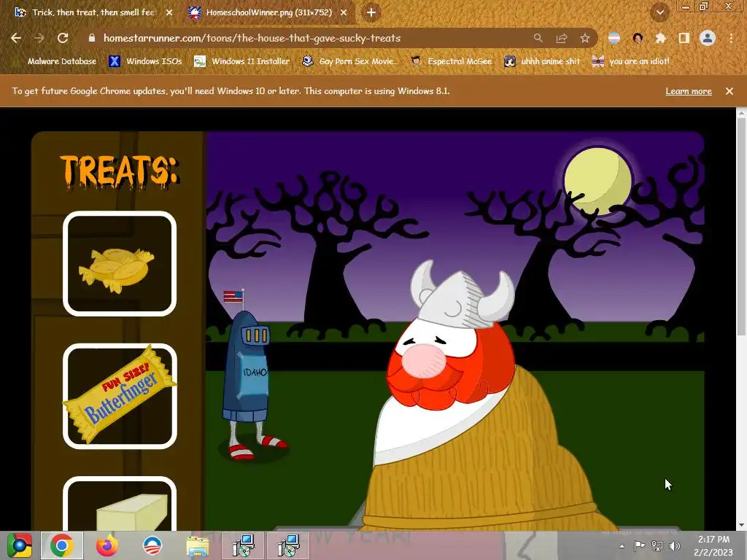Open the volume speaker tray icon

tap(674, 545)
